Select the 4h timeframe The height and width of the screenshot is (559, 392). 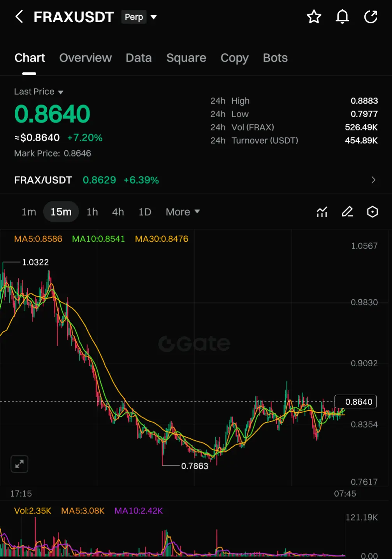pos(118,212)
